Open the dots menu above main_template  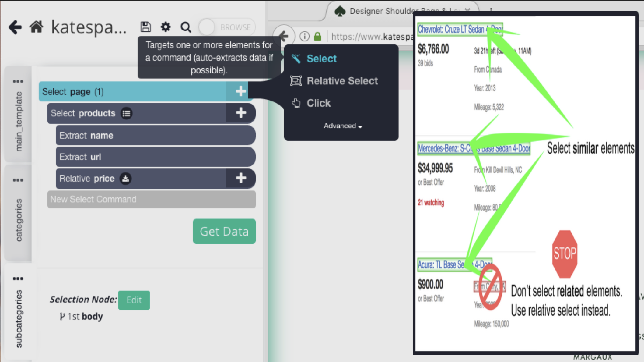click(18, 81)
